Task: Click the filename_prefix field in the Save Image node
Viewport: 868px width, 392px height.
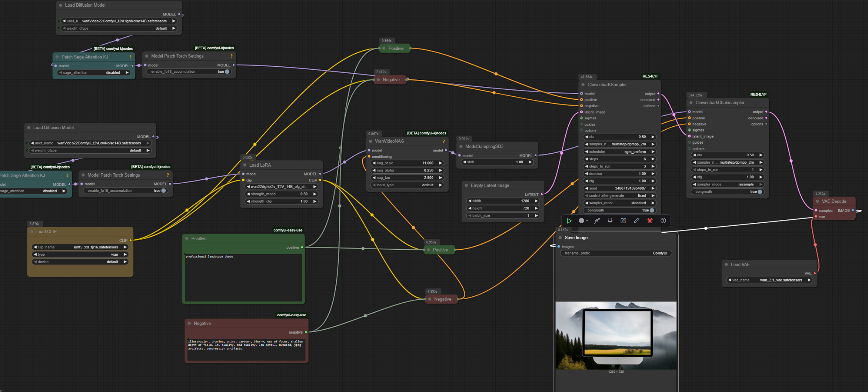Action: (616, 253)
